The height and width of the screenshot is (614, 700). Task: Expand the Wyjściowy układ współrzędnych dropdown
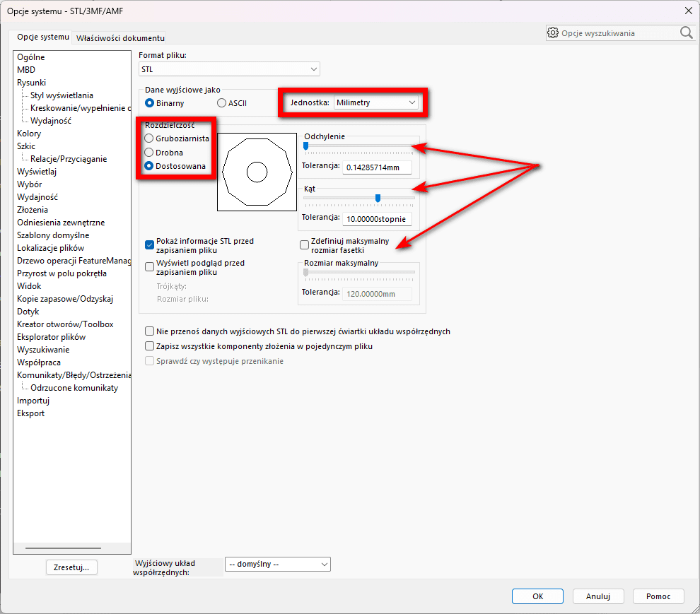[x=277, y=565]
